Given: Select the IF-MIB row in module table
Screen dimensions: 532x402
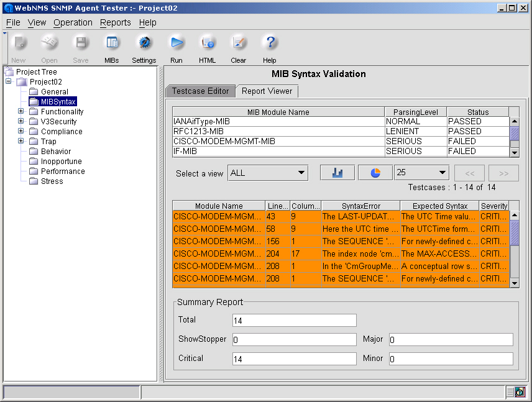Looking at the screenshot, I should pos(278,151).
